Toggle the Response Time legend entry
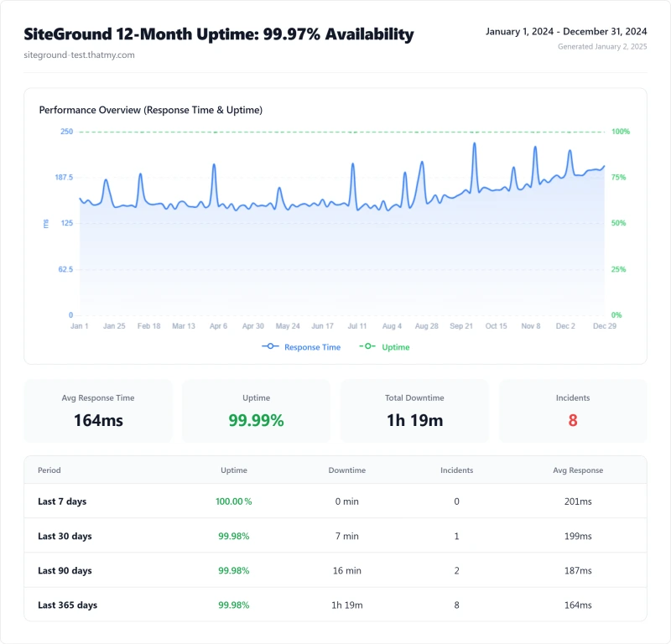Viewport: 671px width, 644px height. [x=301, y=347]
